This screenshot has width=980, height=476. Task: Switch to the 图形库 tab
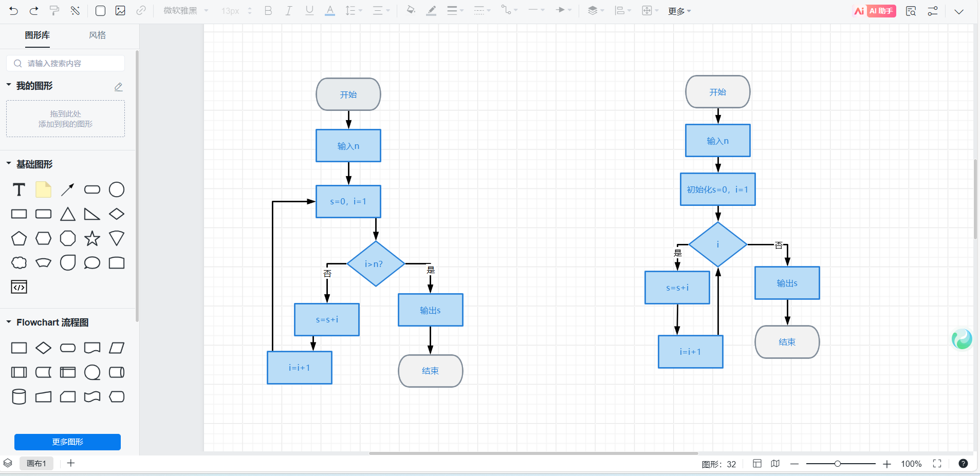pos(38,35)
